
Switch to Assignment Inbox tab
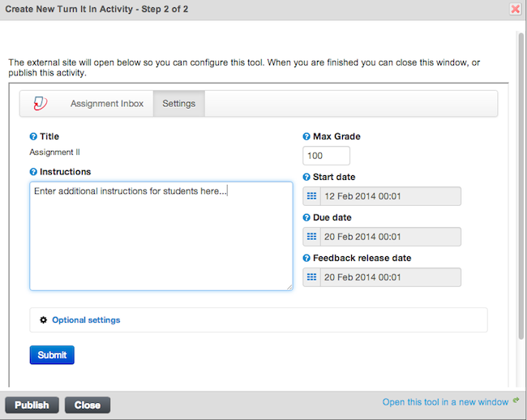coord(107,104)
